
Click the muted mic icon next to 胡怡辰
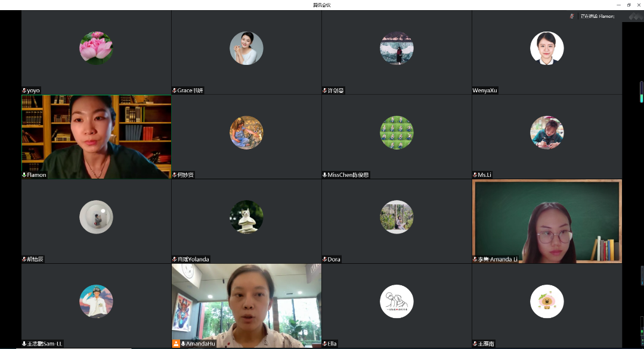click(24, 260)
